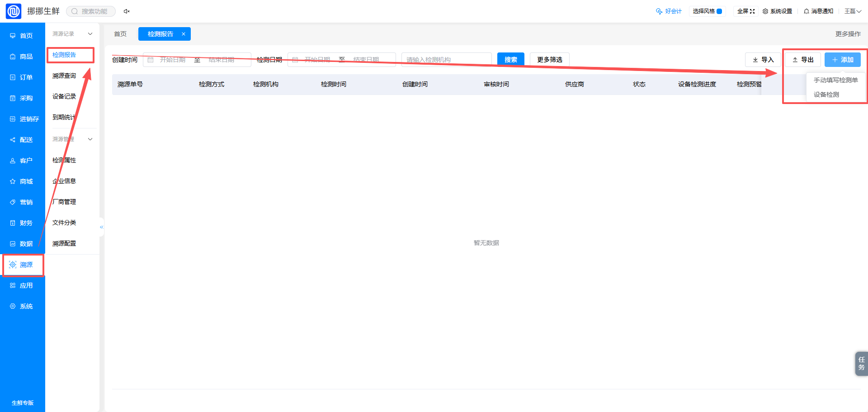This screenshot has width=868, height=412.
Task: Select 溯源查询 in the submenu
Action: [x=64, y=76]
